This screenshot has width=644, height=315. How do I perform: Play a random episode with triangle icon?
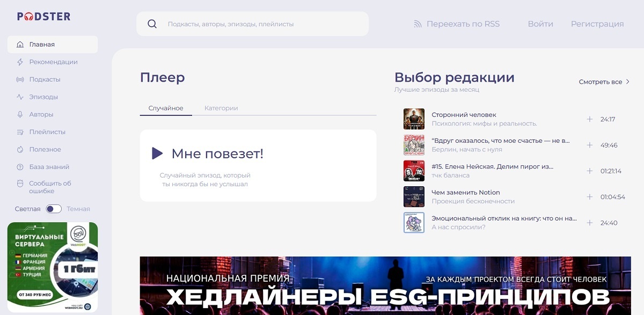click(x=157, y=153)
